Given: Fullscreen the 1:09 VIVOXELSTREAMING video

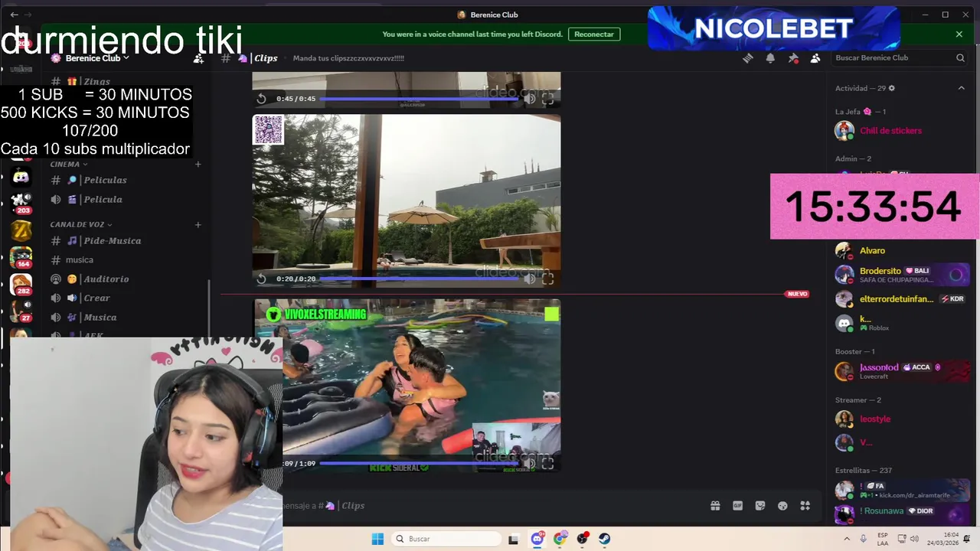Looking at the screenshot, I should click(548, 463).
